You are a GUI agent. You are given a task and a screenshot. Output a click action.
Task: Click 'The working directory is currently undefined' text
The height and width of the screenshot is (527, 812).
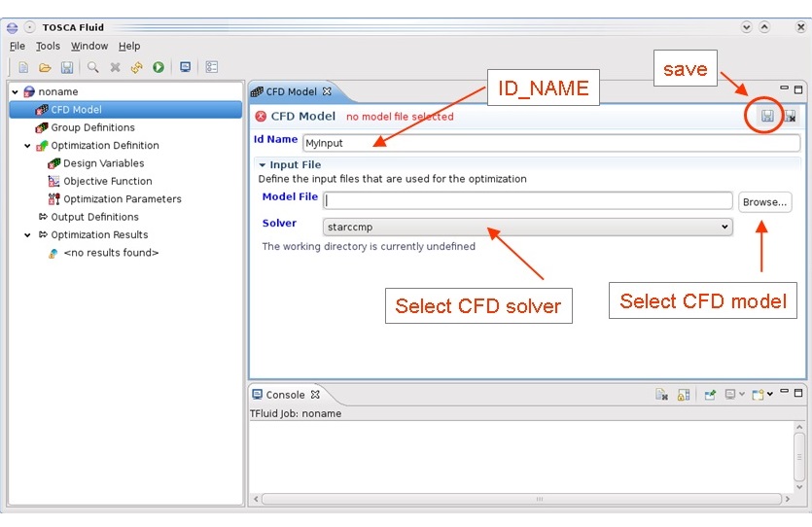pos(369,246)
